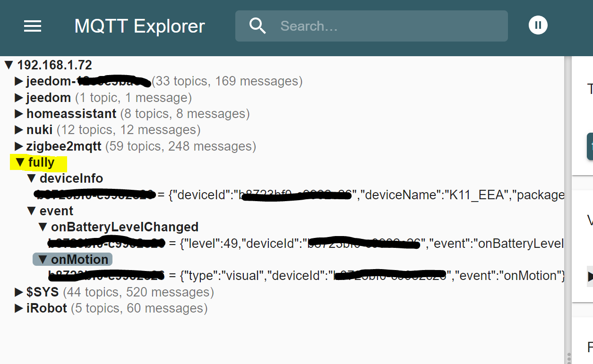
Task: Collapse the onBatteryLevelChanged arrow
Action: pyautogui.click(x=43, y=227)
